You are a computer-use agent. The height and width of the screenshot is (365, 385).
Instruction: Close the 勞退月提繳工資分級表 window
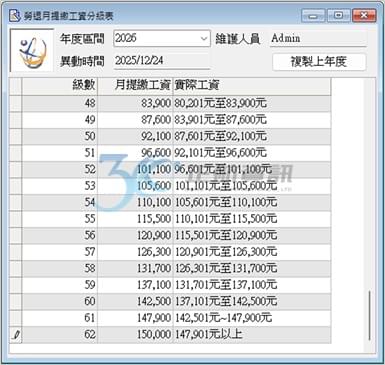pos(364,16)
